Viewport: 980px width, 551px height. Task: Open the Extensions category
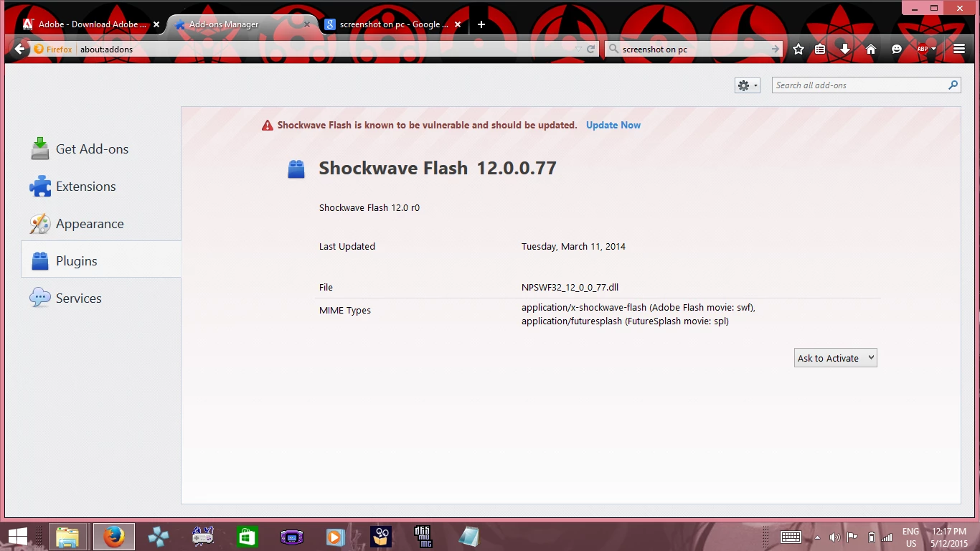click(101, 187)
